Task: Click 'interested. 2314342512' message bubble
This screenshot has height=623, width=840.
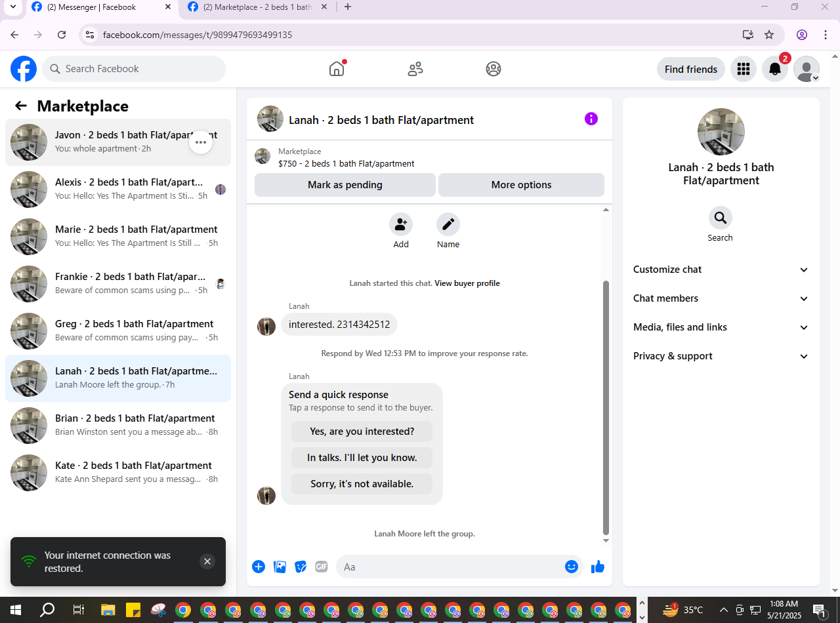Action: [x=339, y=325]
